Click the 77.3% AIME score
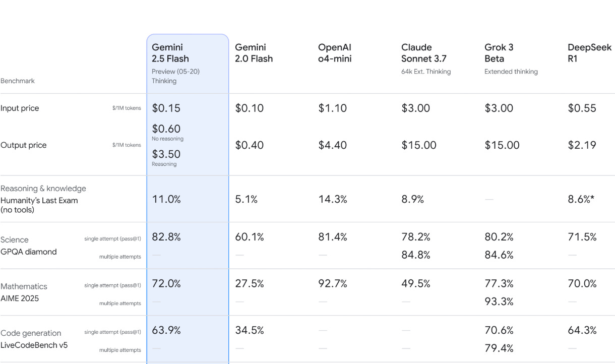This screenshot has height=364, width=615. (499, 284)
